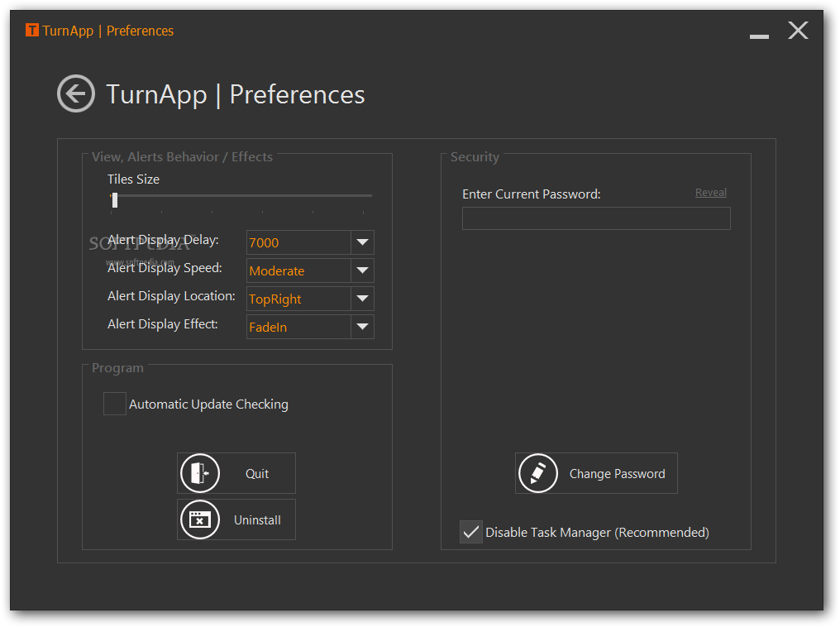Click the 7000 delay value field
This screenshot has width=840, height=627.
pyautogui.click(x=298, y=242)
